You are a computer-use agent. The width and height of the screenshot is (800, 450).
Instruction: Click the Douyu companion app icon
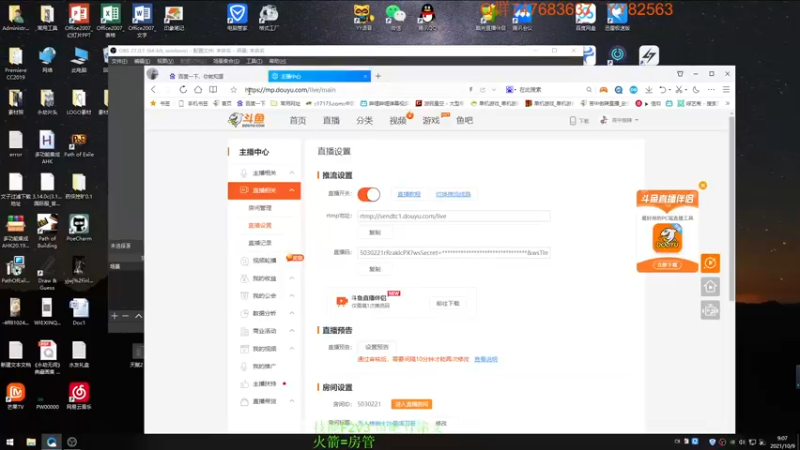(x=667, y=238)
